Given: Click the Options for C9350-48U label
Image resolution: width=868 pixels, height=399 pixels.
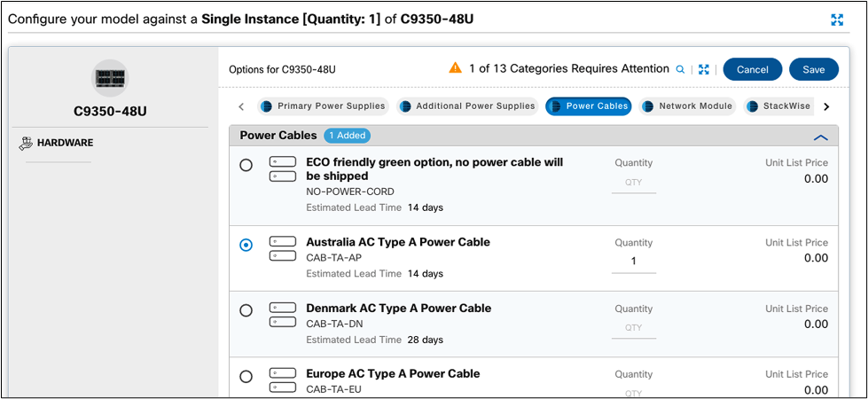Looking at the screenshot, I should pyautogui.click(x=282, y=70).
